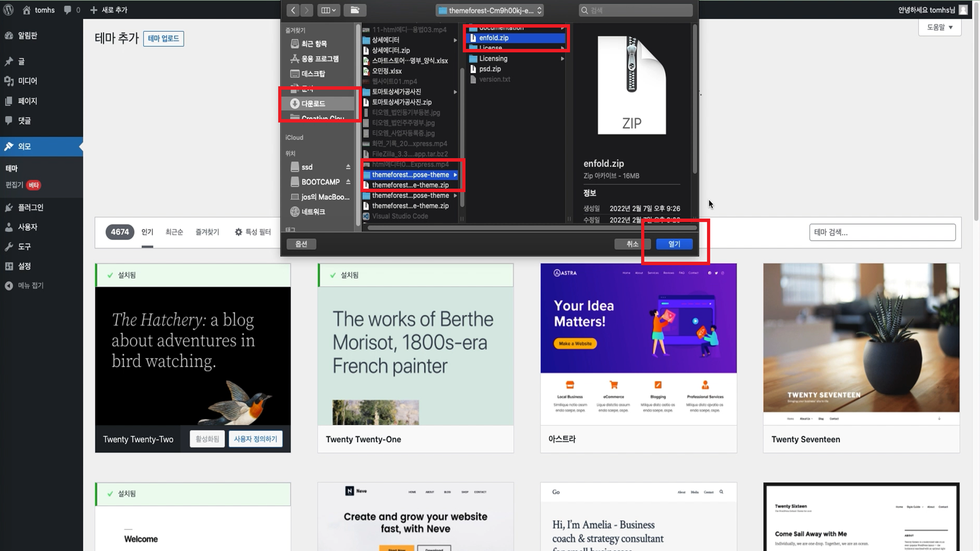Select enfold.zip in the file list
The width and height of the screenshot is (980, 551).
[x=517, y=38]
